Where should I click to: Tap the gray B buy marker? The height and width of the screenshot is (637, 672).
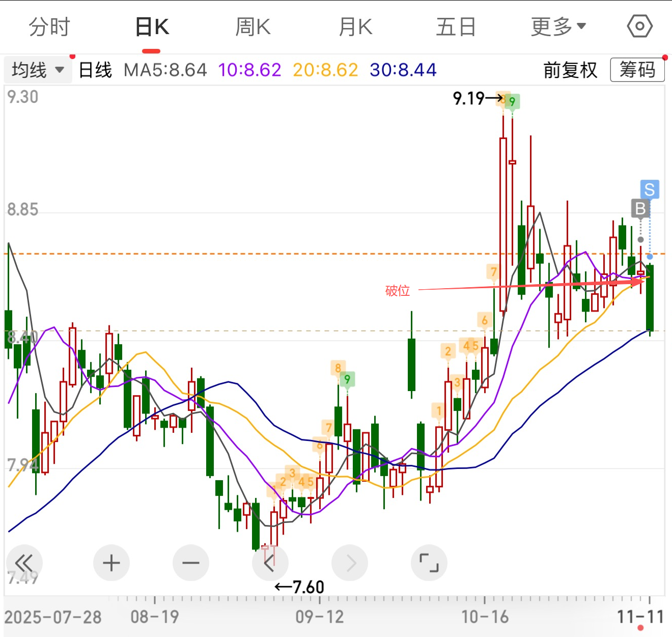pos(640,208)
